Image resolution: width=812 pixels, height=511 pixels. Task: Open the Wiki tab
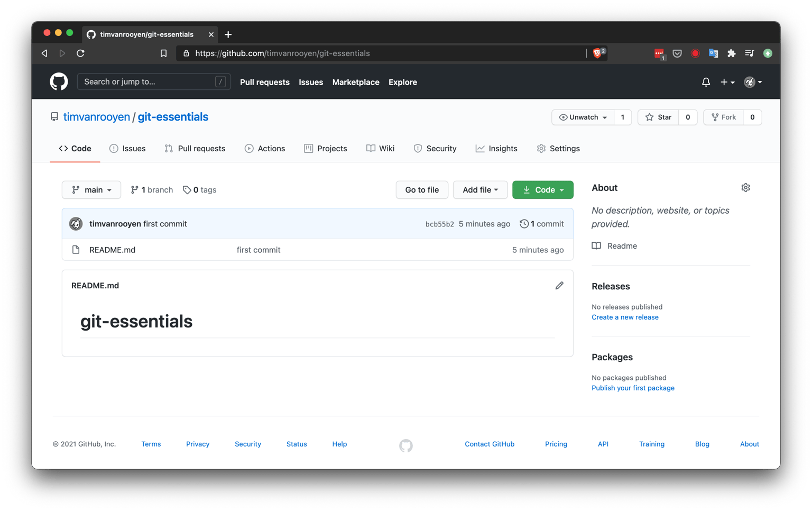[381, 149]
